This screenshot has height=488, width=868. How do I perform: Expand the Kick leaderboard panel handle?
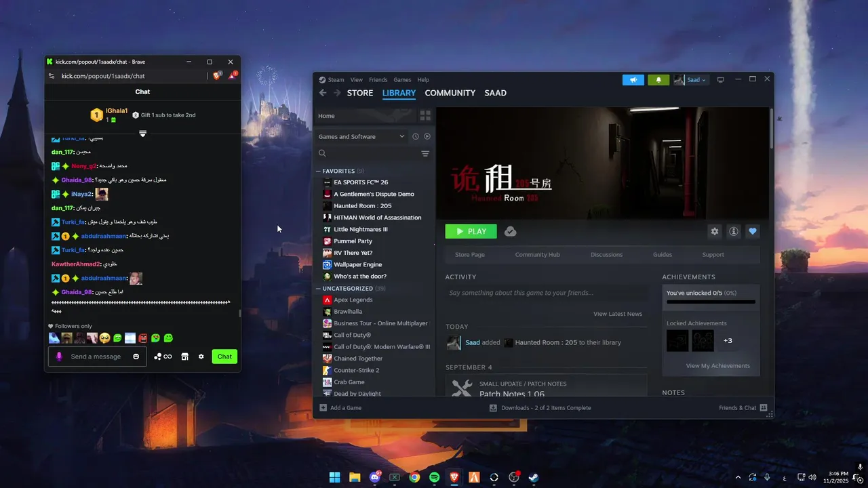142,133
